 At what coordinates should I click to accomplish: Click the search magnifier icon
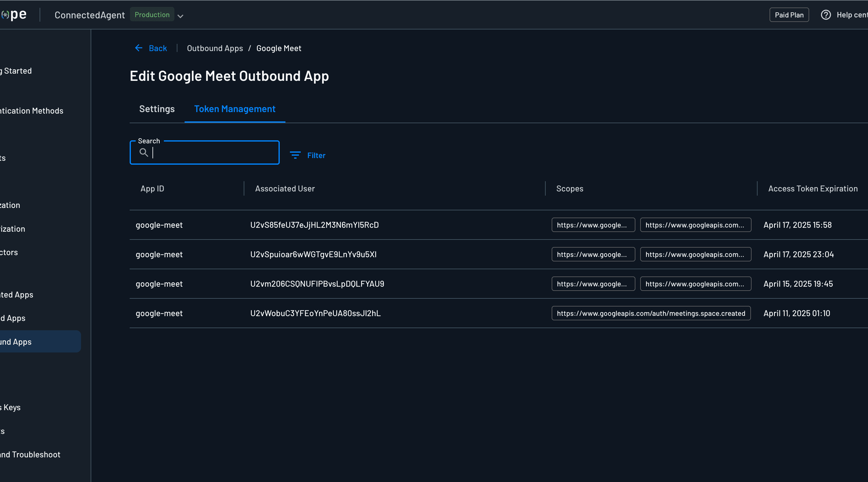[144, 152]
